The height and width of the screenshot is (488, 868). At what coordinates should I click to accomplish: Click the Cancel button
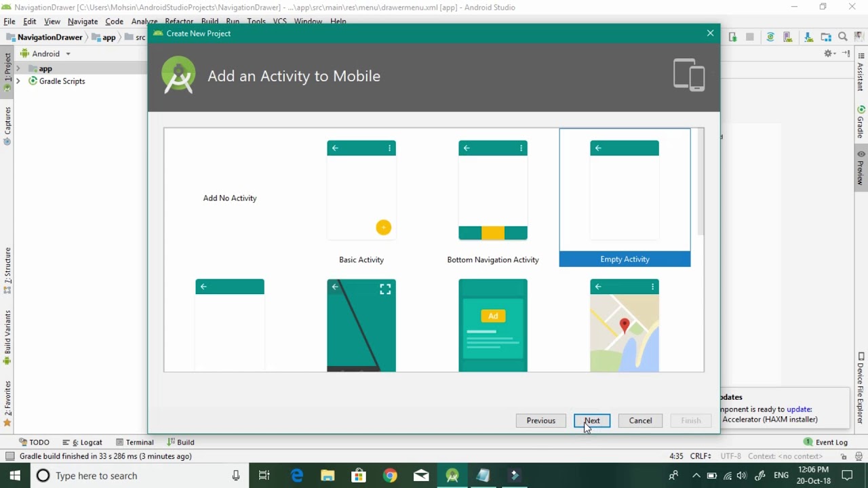click(x=640, y=421)
